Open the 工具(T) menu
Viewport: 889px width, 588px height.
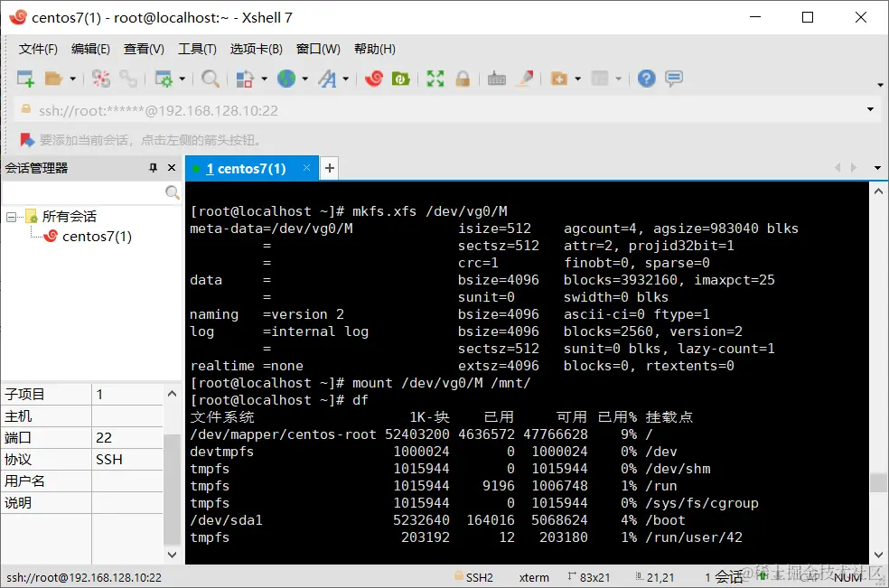pos(197,49)
